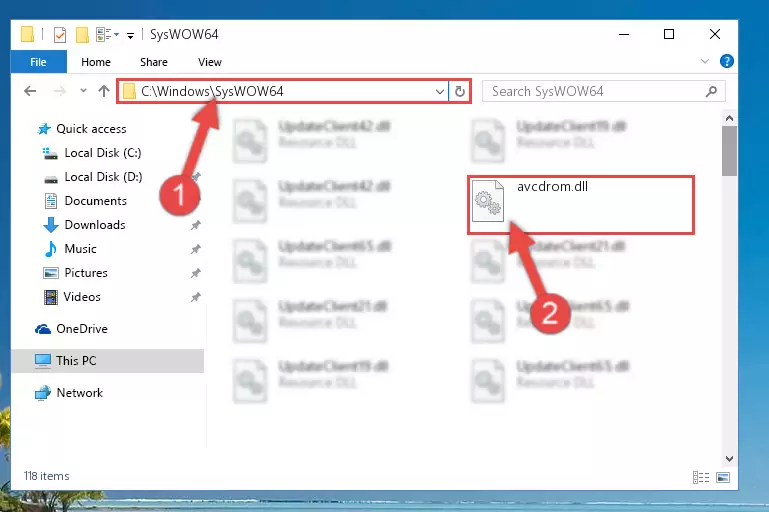Click the Videos film icon
Viewport: 769px width, 512px height.
(x=51, y=297)
